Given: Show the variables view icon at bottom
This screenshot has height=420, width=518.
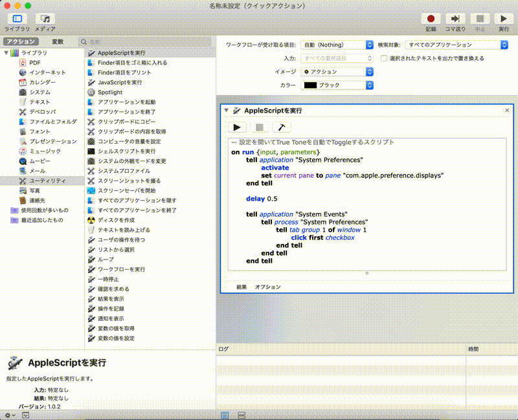Looking at the screenshot, I should (242, 415).
